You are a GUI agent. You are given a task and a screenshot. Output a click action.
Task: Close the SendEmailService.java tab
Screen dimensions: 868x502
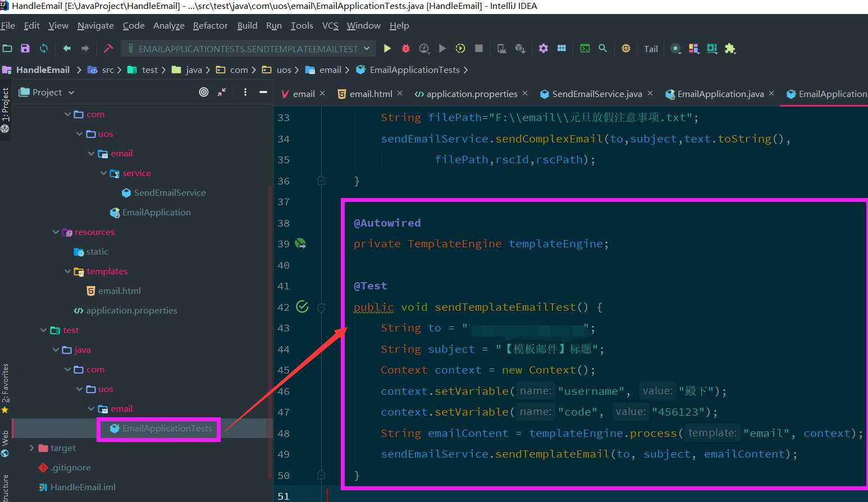(650, 93)
